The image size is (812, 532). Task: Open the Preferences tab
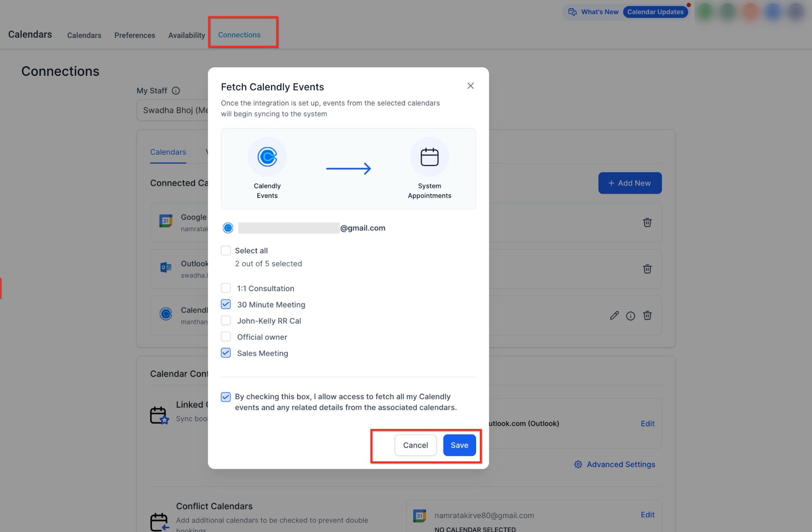135,35
